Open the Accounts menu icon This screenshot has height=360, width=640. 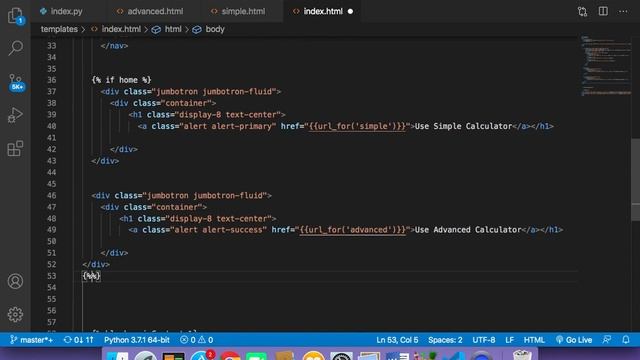(x=15, y=281)
